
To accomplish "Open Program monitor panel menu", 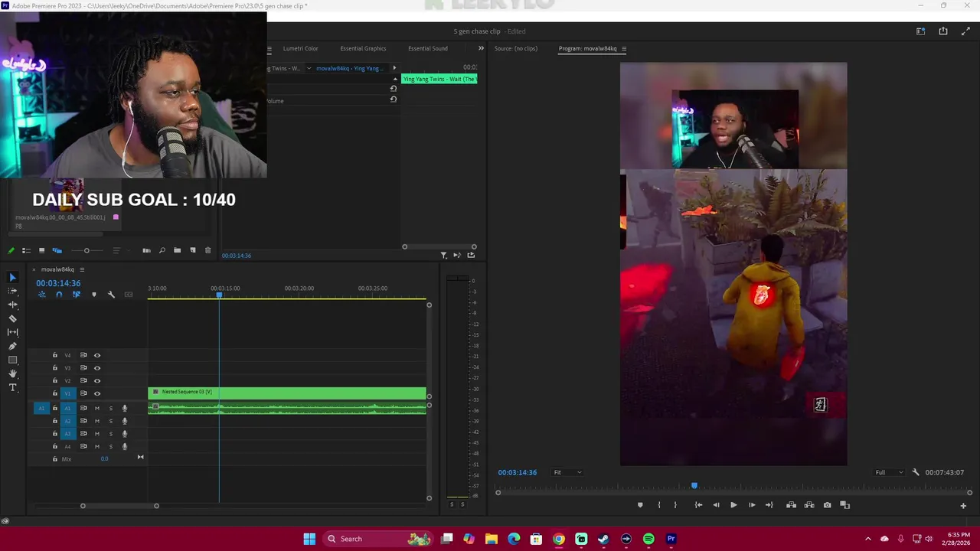I will click(x=624, y=48).
